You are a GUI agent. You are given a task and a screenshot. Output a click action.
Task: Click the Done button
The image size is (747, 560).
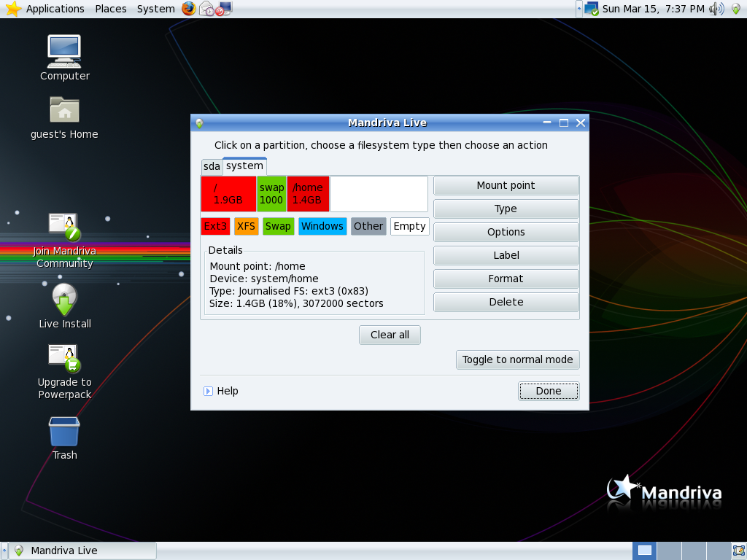(x=549, y=391)
